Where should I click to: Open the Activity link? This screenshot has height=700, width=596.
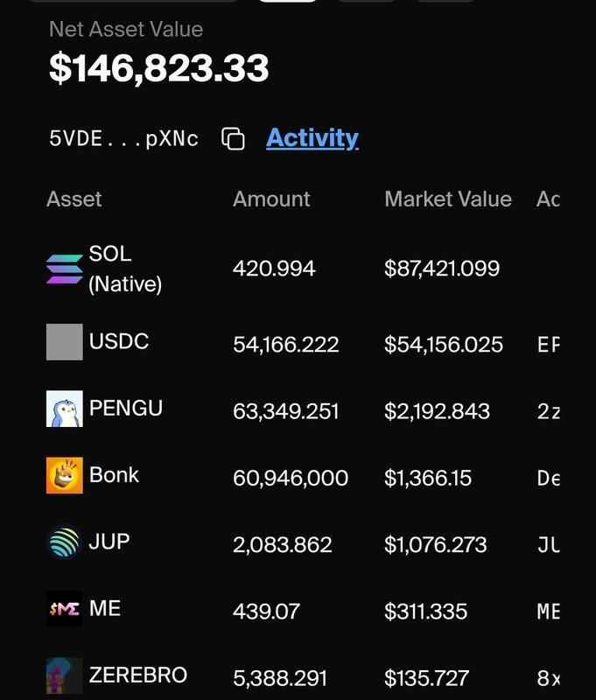pos(312,138)
